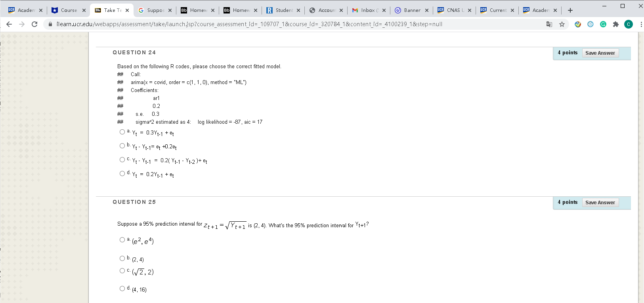Reload the current assessment page
Image resolution: width=644 pixels, height=303 pixels.
(x=34, y=24)
